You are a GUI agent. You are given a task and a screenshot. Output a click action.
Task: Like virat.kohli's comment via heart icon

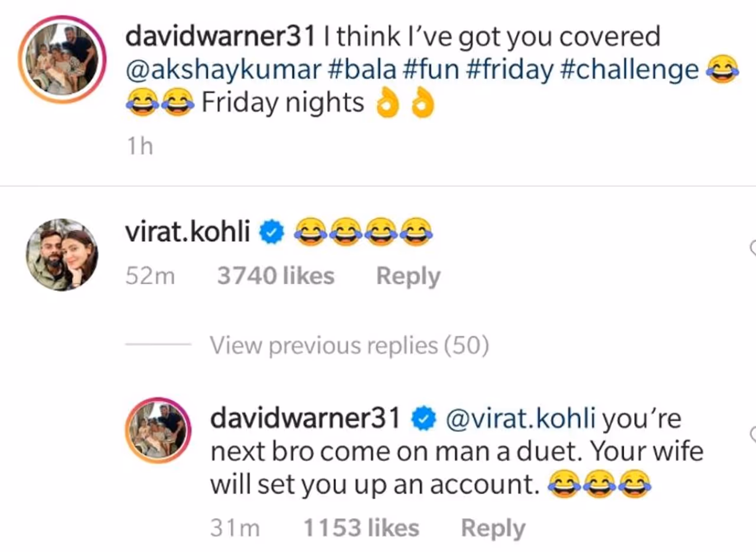753,248
